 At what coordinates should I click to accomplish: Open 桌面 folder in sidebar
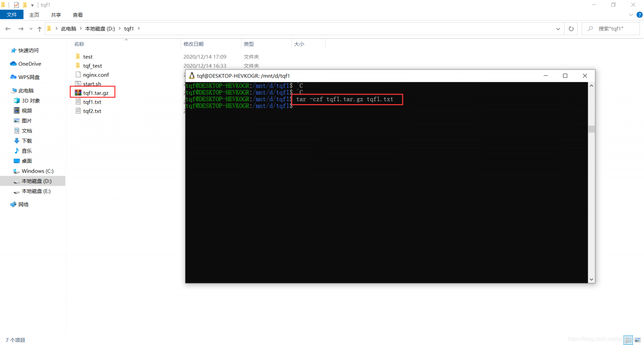(x=27, y=161)
